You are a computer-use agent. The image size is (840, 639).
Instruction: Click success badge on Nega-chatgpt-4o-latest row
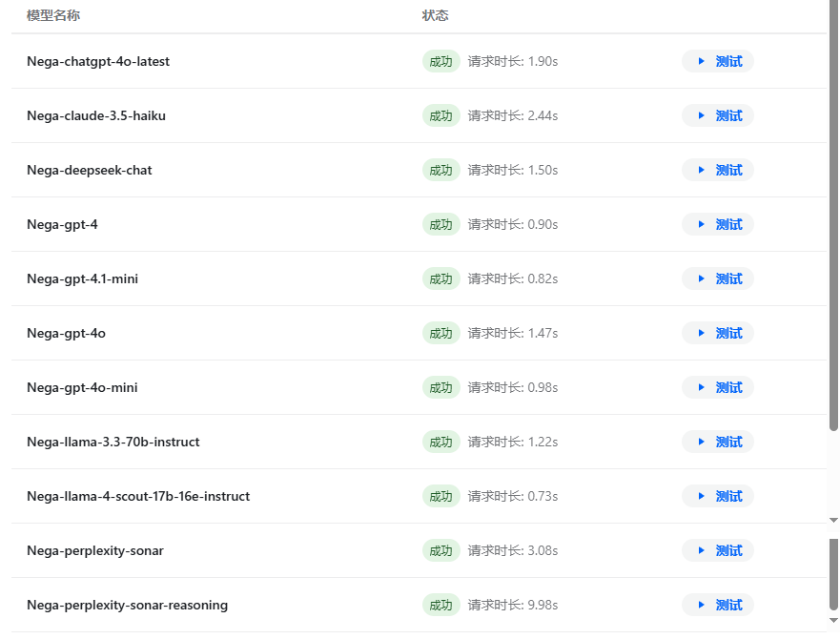pyautogui.click(x=440, y=62)
